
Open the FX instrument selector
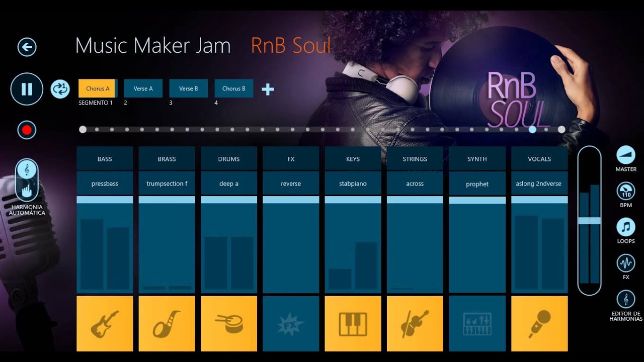pos(291,158)
